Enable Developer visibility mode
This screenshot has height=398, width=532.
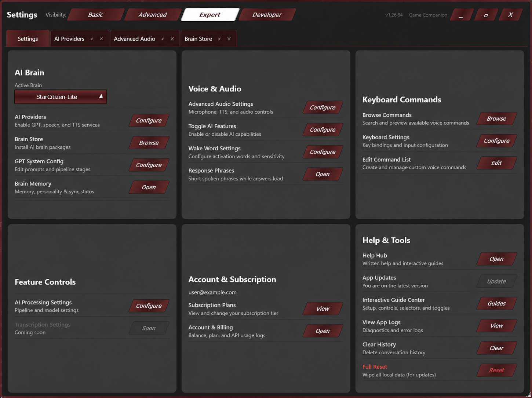click(x=267, y=15)
